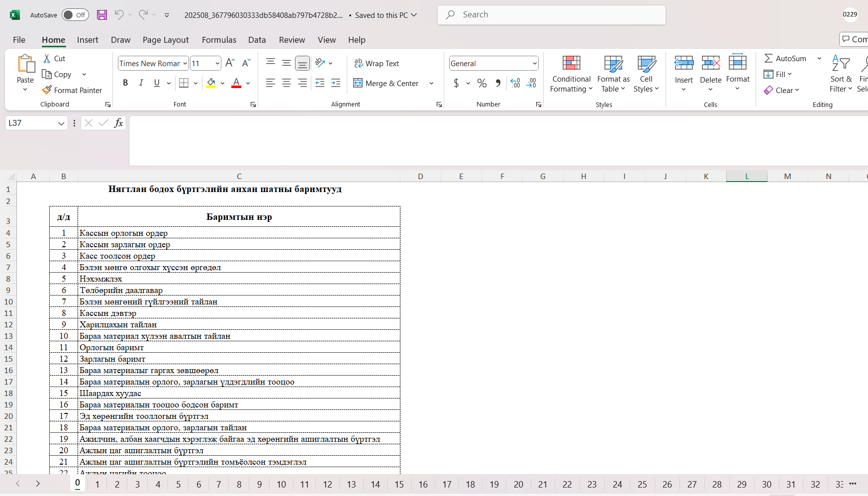
Task: Undo the last action
Action: click(119, 15)
